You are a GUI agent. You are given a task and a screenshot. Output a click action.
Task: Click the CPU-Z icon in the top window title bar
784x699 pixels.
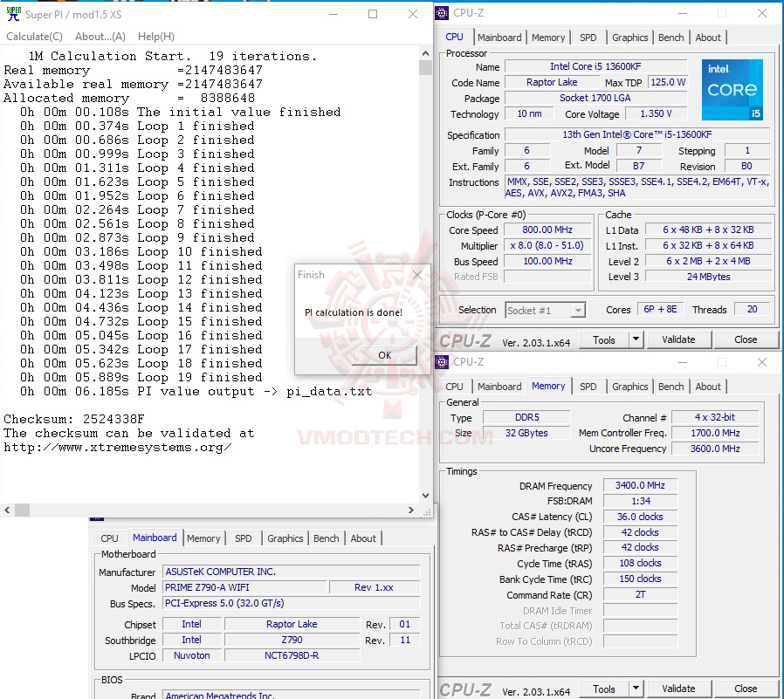[x=442, y=12]
